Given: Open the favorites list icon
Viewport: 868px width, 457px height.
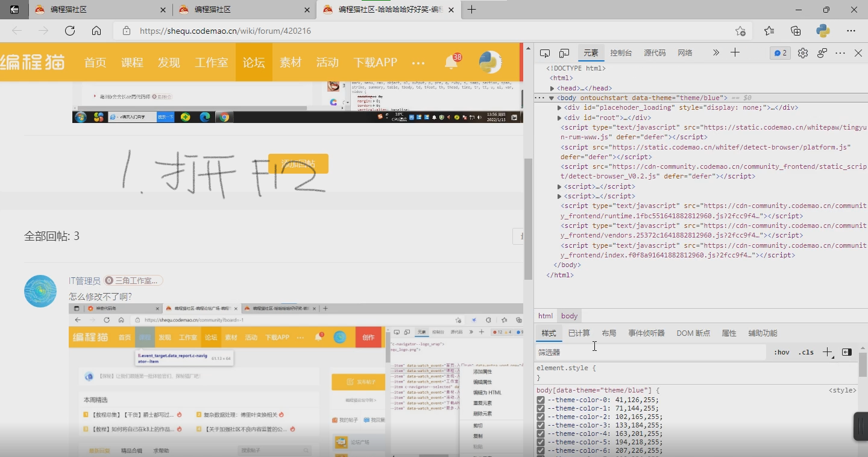Looking at the screenshot, I should pos(769,31).
